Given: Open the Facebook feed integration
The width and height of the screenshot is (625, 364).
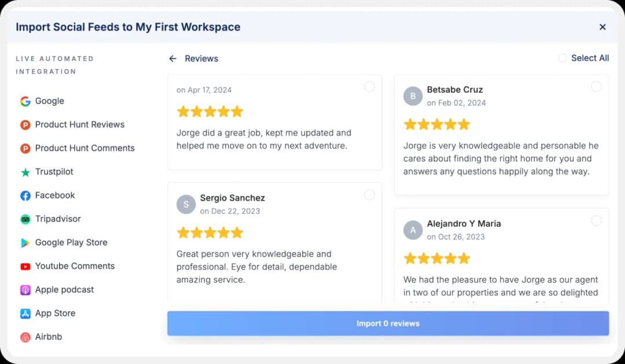Looking at the screenshot, I should click(54, 195).
